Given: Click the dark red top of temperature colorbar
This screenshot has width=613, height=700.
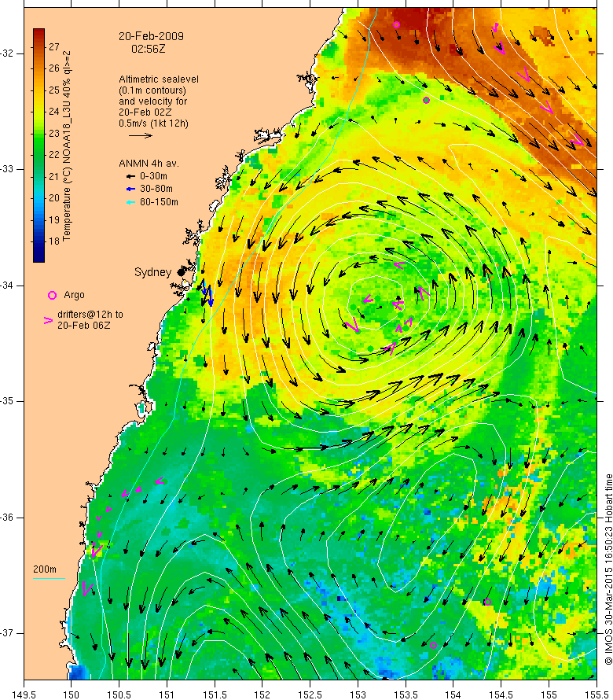Looking at the screenshot, I should [x=39, y=32].
